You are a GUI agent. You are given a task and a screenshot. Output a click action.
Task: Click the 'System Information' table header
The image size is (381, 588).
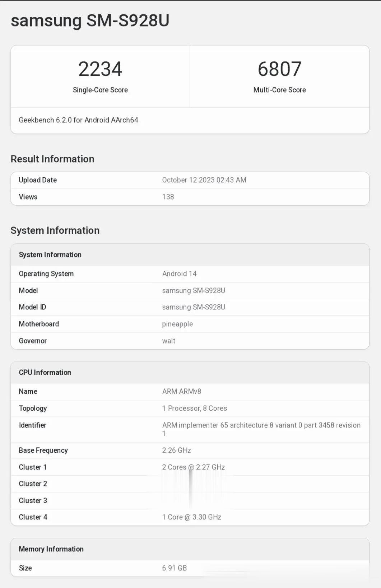tap(50, 255)
